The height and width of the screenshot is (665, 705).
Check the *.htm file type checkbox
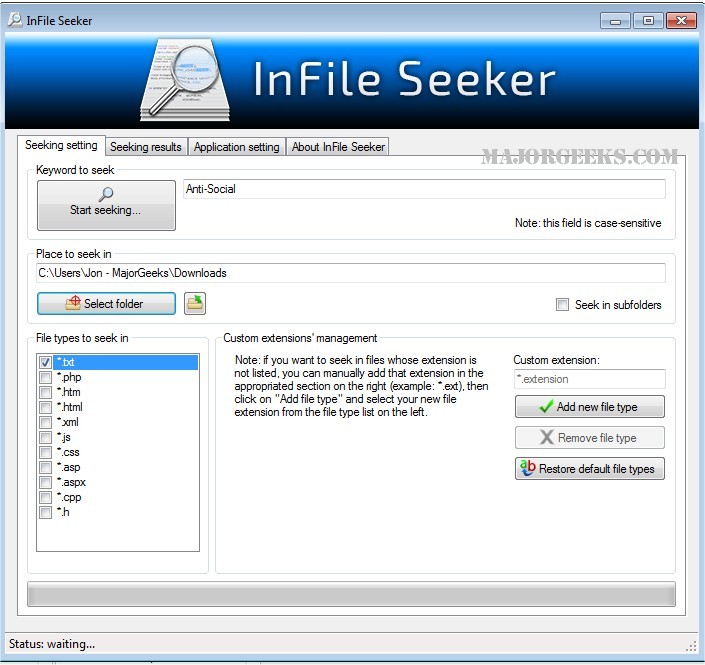pyautogui.click(x=45, y=392)
